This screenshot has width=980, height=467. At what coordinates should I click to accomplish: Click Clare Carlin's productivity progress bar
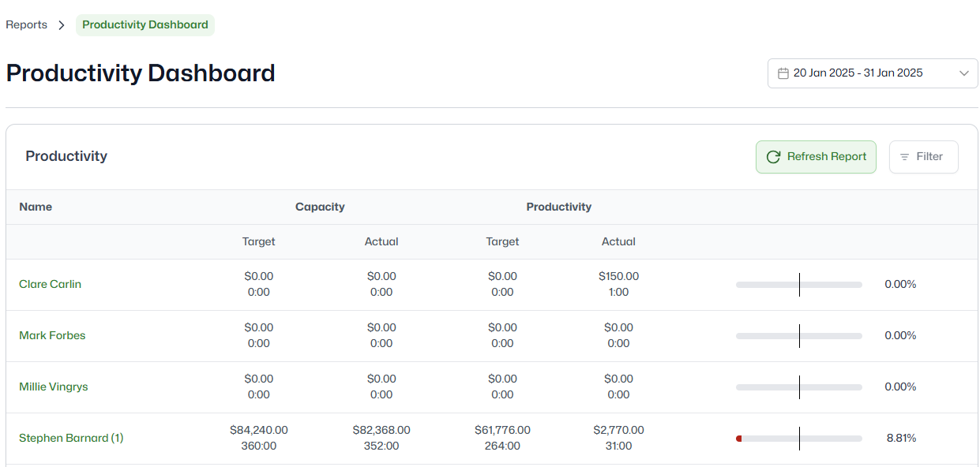798,285
